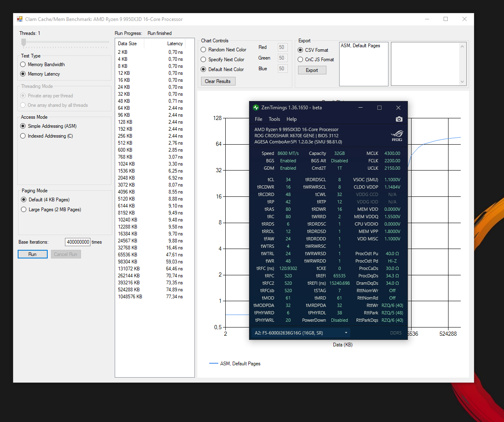504x422 pixels.
Task: Open the File menu in ZenTimings
Action: coord(258,119)
